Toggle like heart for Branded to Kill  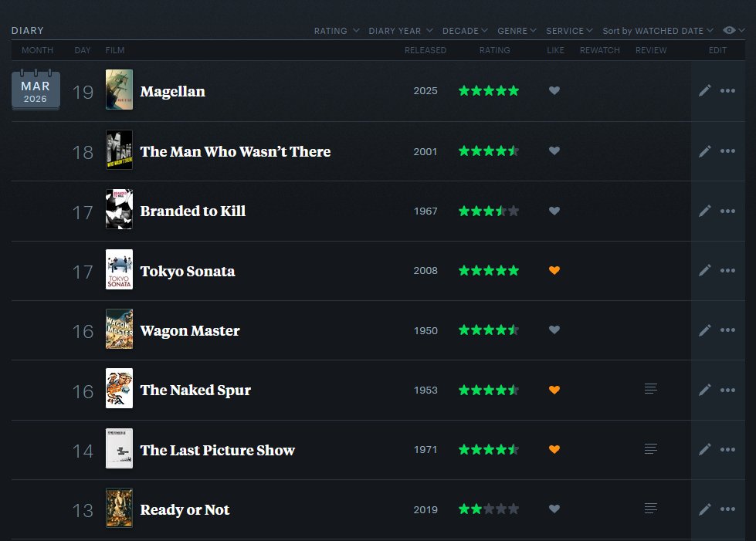554,211
